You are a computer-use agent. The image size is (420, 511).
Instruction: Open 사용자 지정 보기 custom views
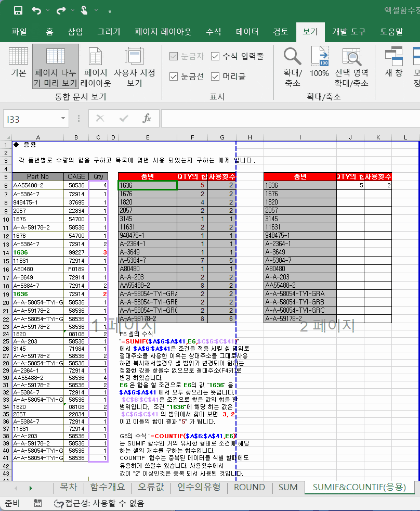click(135, 67)
